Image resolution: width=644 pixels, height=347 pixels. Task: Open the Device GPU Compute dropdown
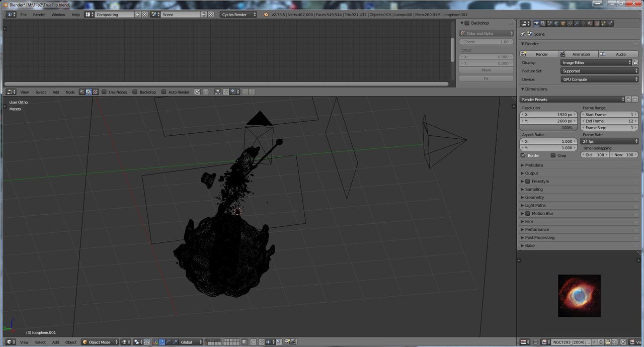[x=600, y=79]
